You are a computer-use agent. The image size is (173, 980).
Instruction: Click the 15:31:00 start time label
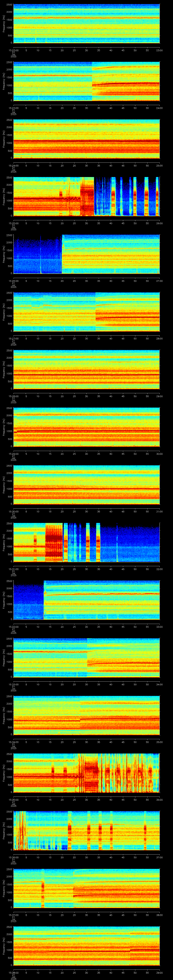point(13,569)
